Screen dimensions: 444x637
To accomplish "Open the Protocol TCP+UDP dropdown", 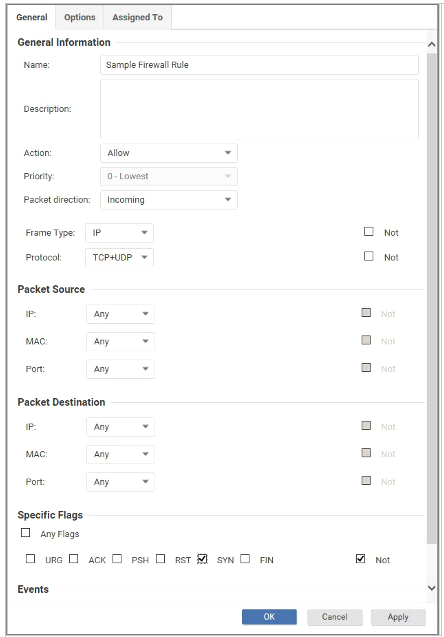I will click(x=119, y=258).
